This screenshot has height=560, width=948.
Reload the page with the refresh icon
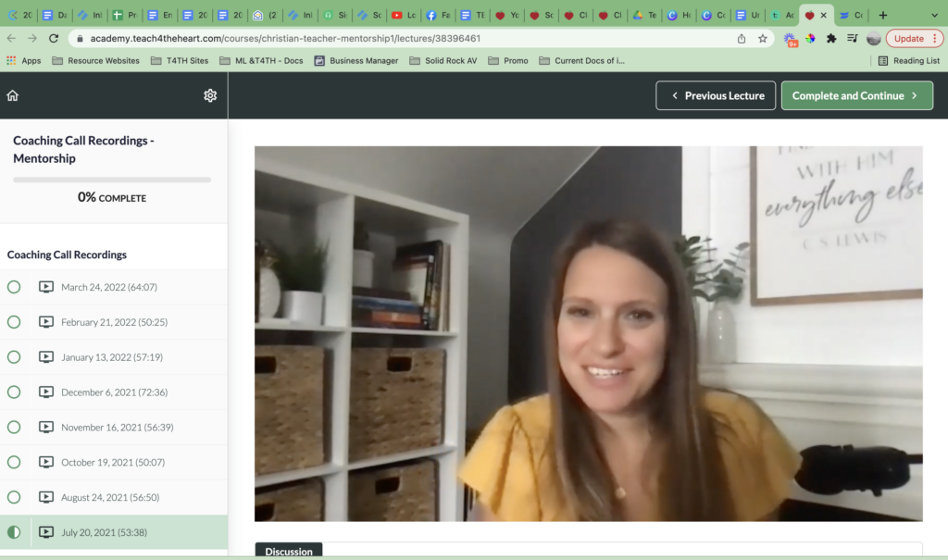pyautogui.click(x=54, y=38)
